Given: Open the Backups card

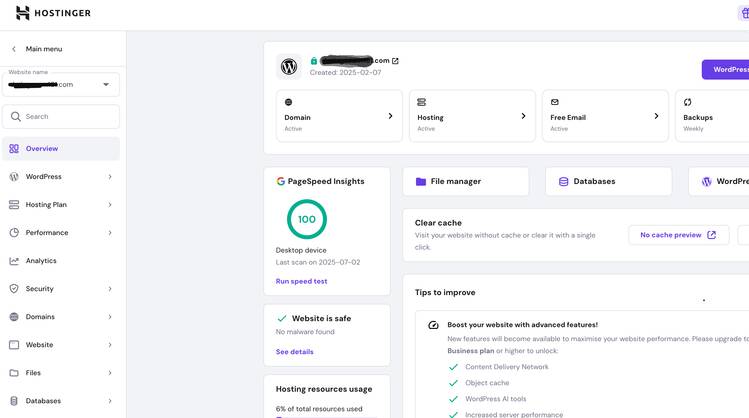Looking at the screenshot, I should click(712, 116).
